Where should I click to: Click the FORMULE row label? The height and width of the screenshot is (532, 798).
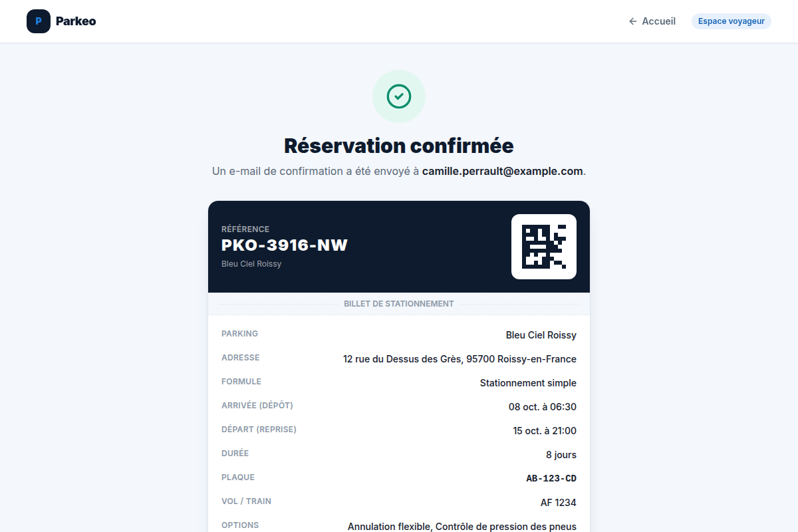click(x=241, y=382)
